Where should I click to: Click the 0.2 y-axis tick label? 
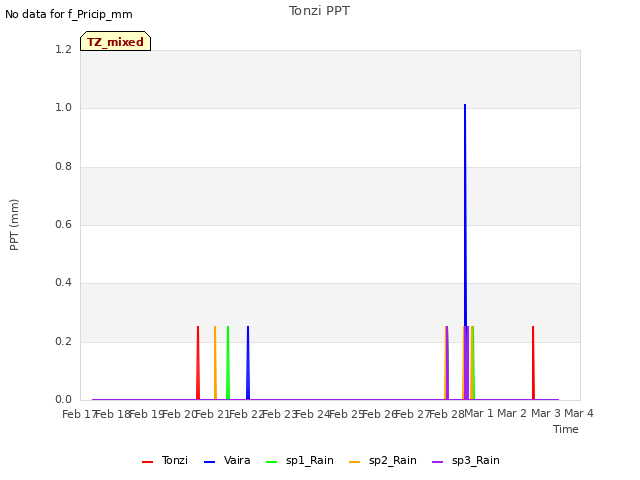tap(63, 341)
